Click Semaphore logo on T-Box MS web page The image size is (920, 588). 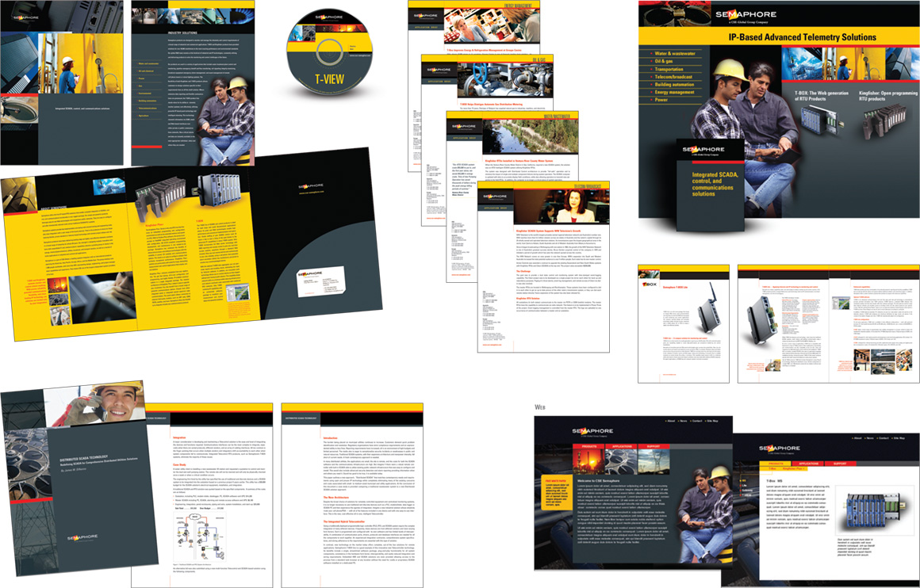[780, 449]
